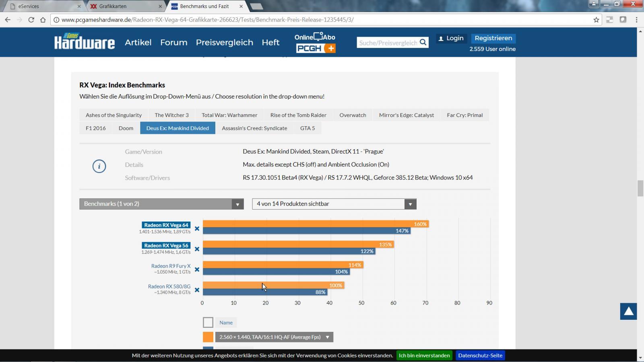Click the checkered extension icon in toolbar

[610, 20]
